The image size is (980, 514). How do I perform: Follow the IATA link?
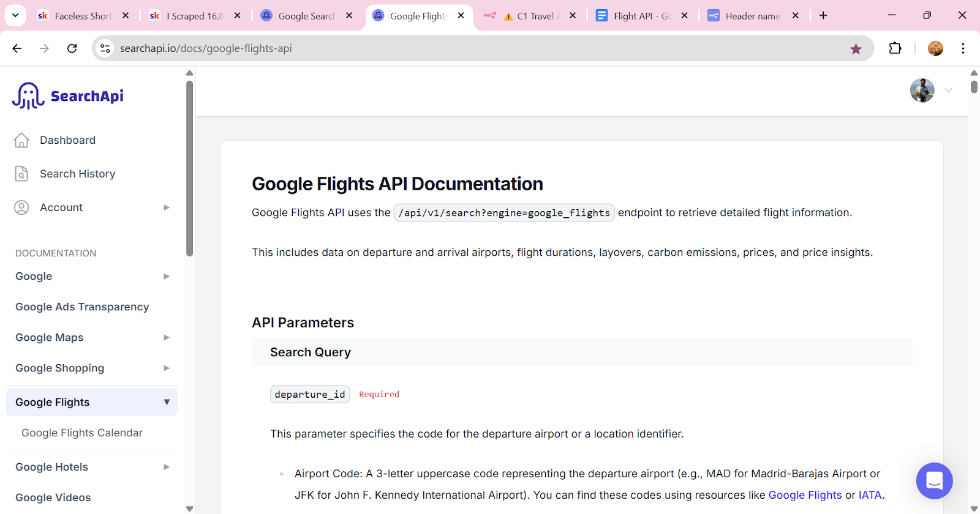pos(870,495)
